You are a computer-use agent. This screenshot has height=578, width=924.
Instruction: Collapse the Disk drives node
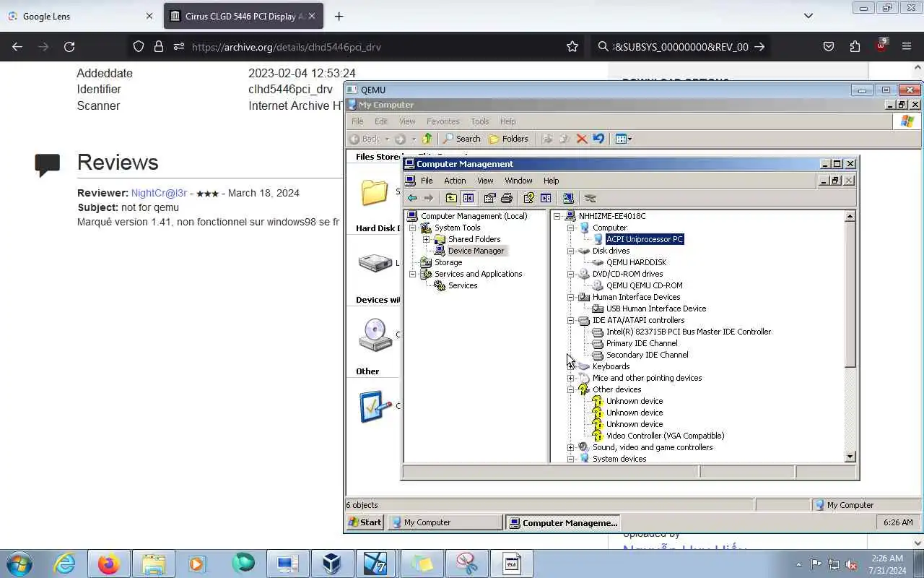pyautogui.click(x=570, y=251)
